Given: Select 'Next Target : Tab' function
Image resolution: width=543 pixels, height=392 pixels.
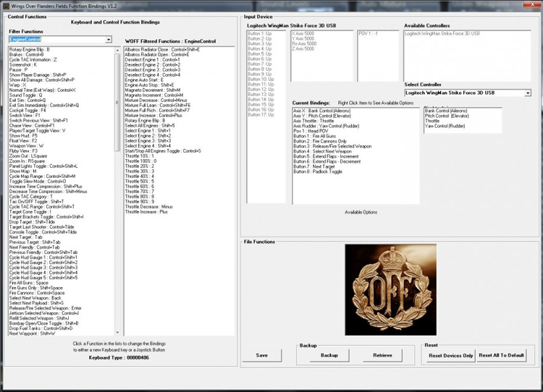Looking at the screenshot, I should [25, 237].
